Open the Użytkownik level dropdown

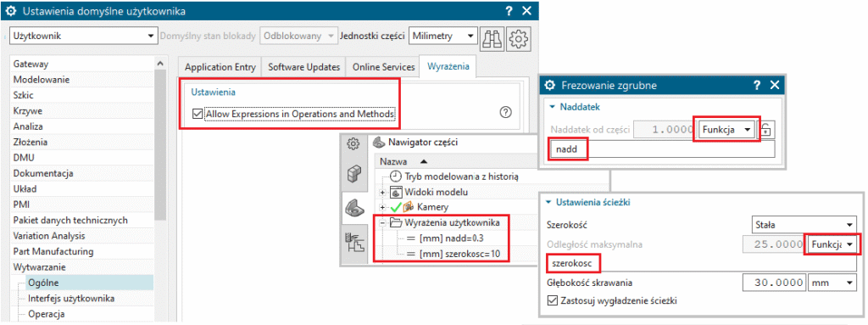84,36
